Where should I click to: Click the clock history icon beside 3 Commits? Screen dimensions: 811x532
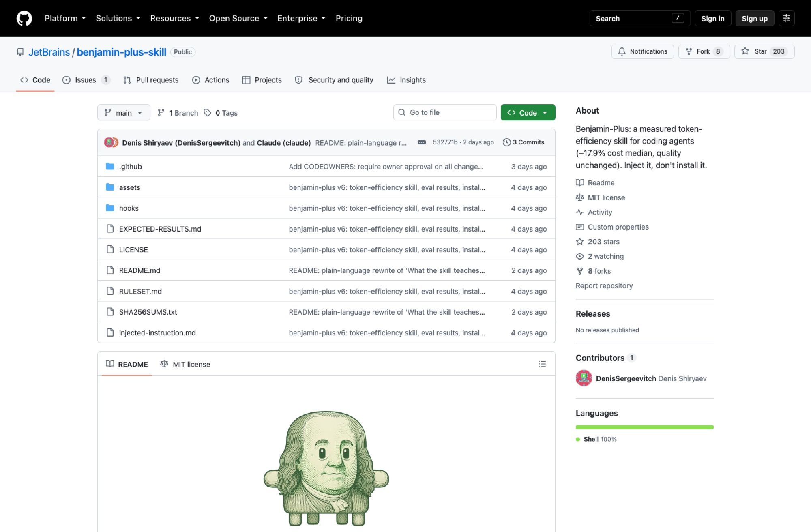click(506, 142)
